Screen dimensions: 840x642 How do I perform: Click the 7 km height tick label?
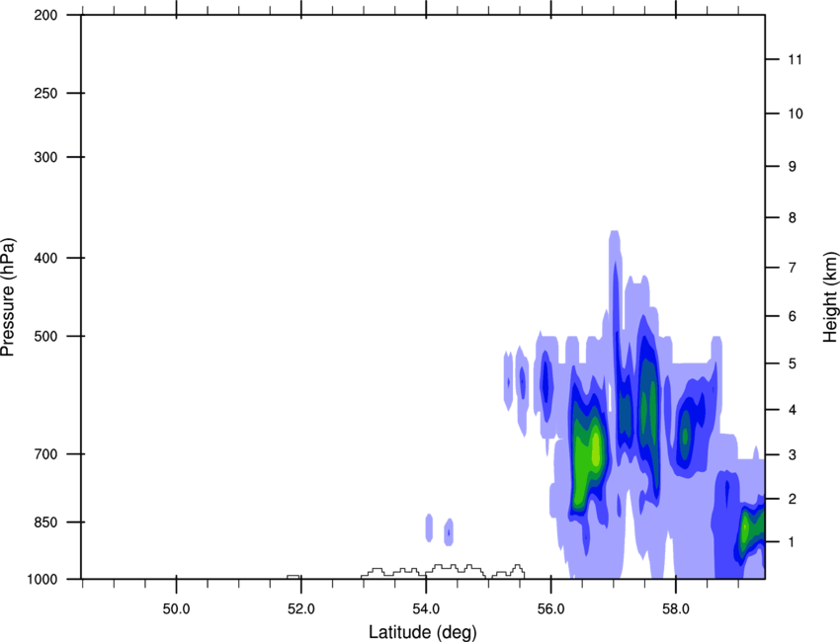point(793,268)
